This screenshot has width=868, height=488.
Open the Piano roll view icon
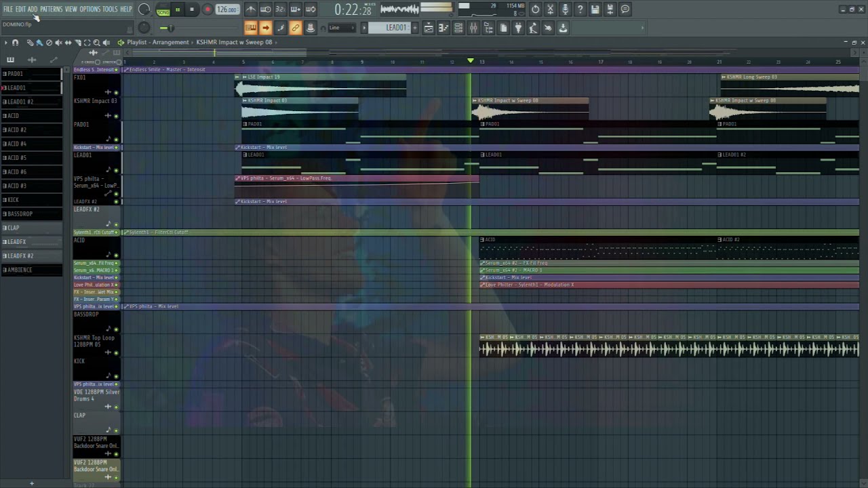pos(443,28)
